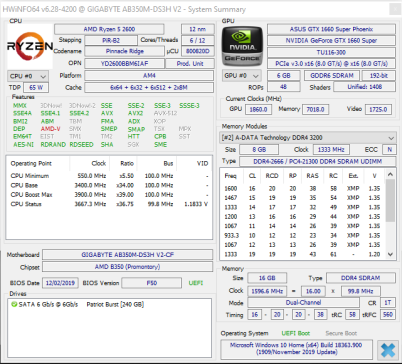Click the AM4 platform field
Screen dimensions: 402x364
coord(149,76)
